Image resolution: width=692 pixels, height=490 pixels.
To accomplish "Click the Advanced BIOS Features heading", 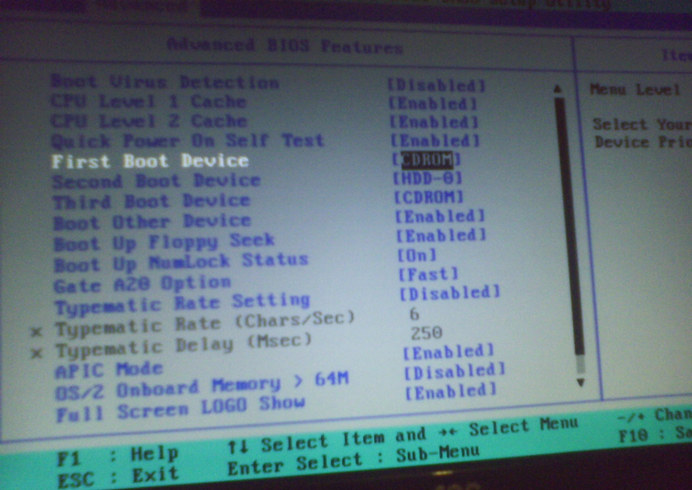I will pos(285,45).
